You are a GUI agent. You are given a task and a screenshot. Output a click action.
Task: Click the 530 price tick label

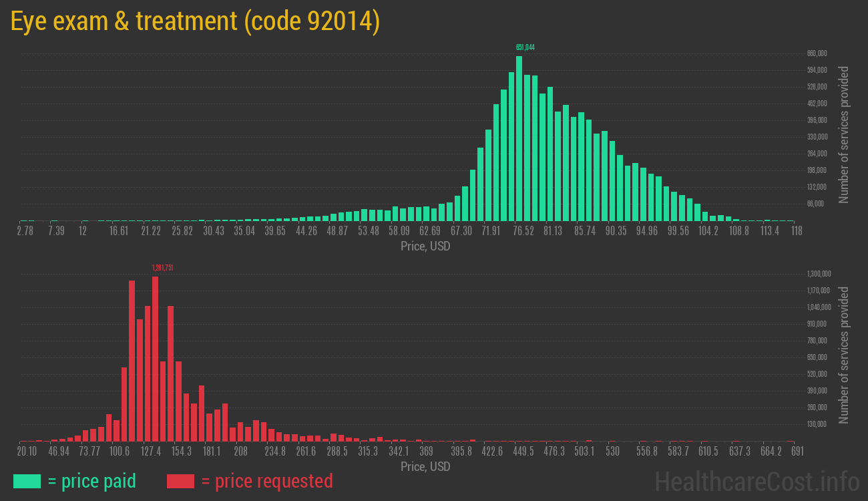coord(612,452)
